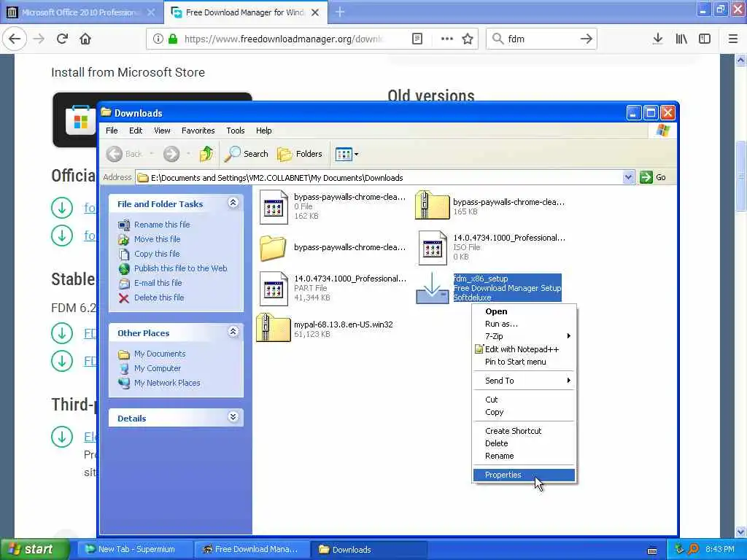Screen dimensions: 747x560
Task: Select Properties in the context menu
Action: coord(524,475)
